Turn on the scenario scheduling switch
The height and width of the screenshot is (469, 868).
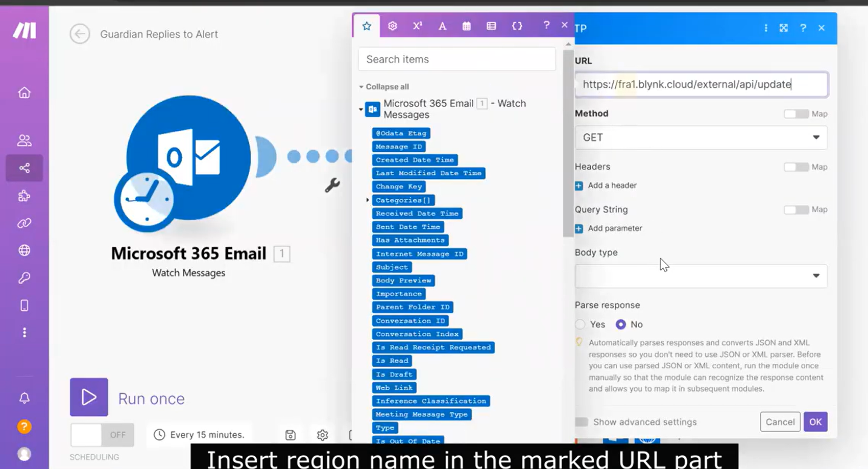(102, 435)
